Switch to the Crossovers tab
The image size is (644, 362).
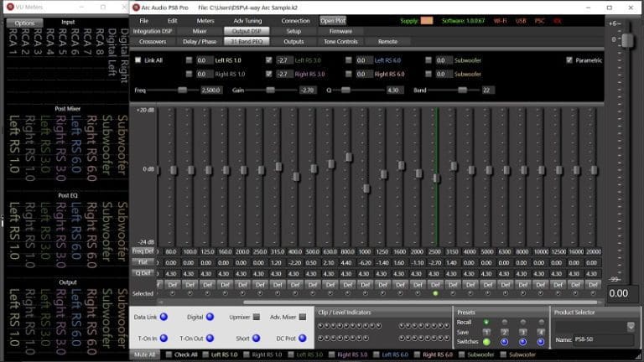(152, 41)
